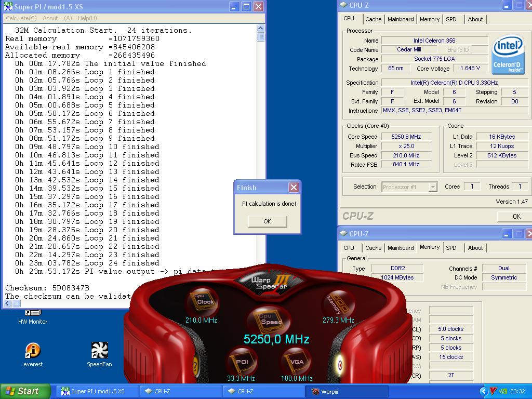The height and width of the screenshot is (399, 532).
Task: Select CPU tab in lower CPU-Z window
Action: point(351,248)
